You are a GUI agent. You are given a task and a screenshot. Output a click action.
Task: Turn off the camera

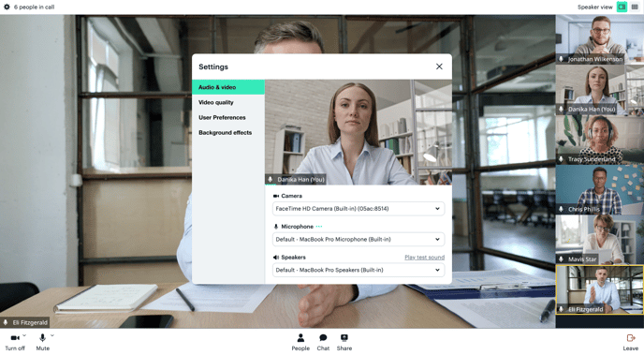(x=15, y=338)
